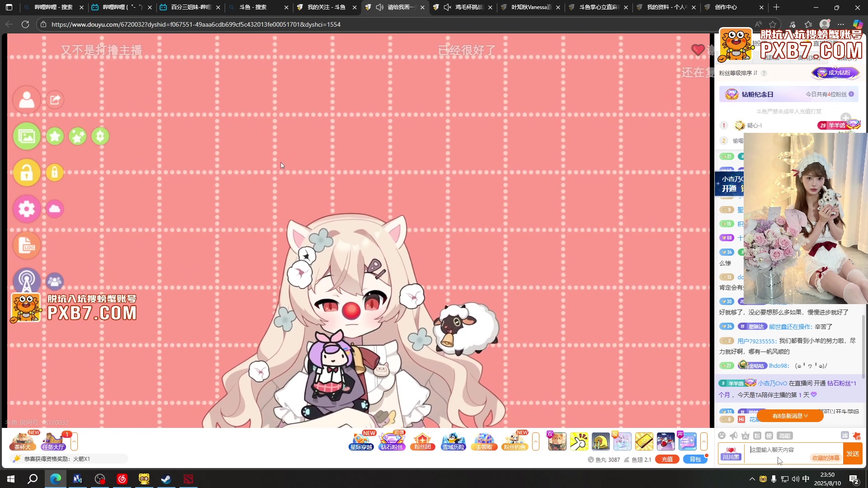
Task: Focus the chat message input field
Action: coord(793,453)
